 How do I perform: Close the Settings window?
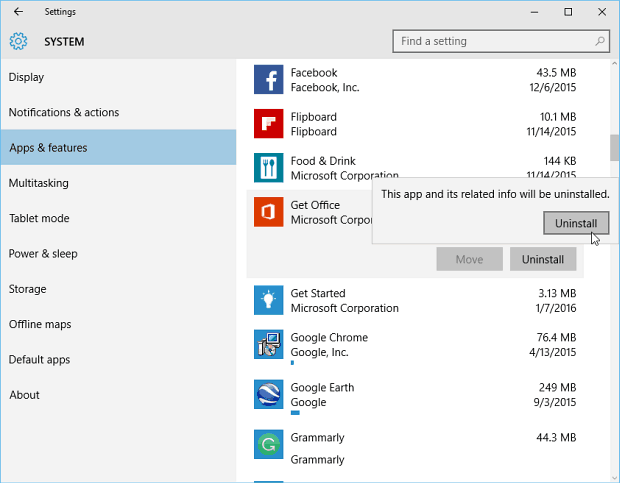(x=602, y=12)
